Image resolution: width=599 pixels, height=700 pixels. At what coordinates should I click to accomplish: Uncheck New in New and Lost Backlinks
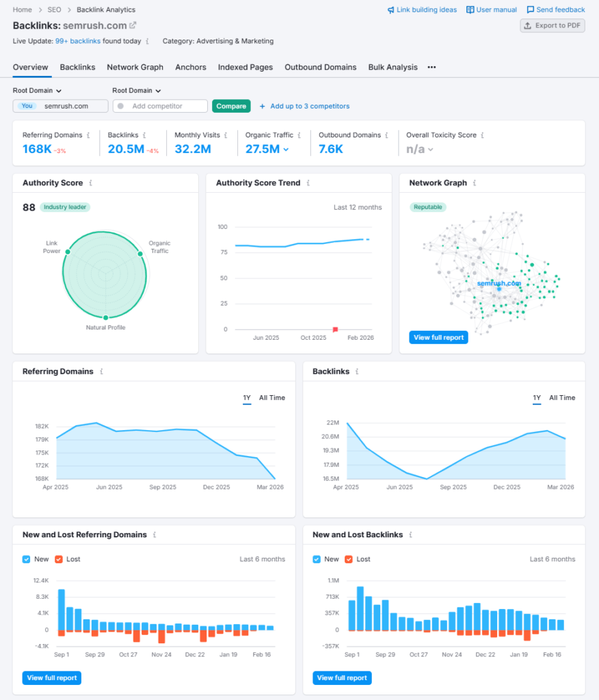317,559
